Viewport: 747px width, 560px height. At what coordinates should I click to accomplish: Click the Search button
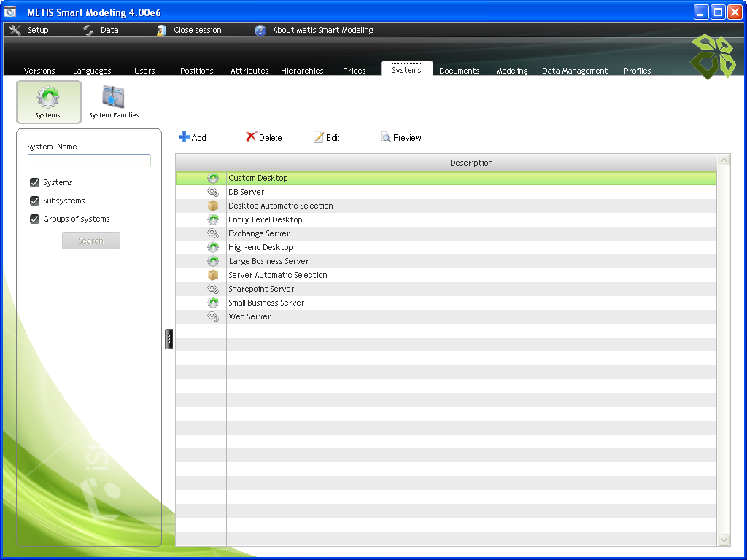tap(91, 241)
